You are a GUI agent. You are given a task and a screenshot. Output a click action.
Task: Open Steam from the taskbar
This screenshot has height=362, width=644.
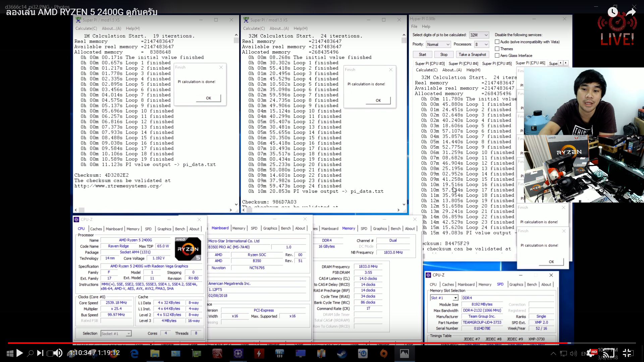342,353
